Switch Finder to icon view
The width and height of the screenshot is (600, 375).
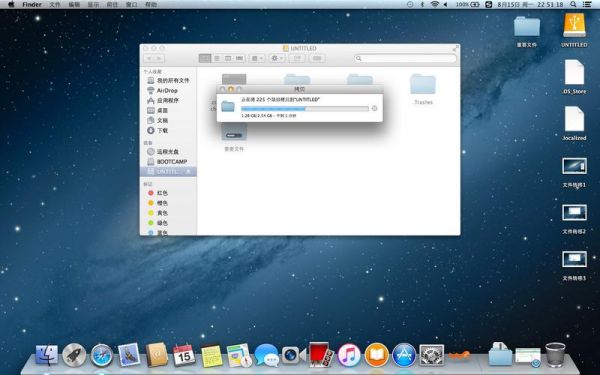(x=205, y=58)
